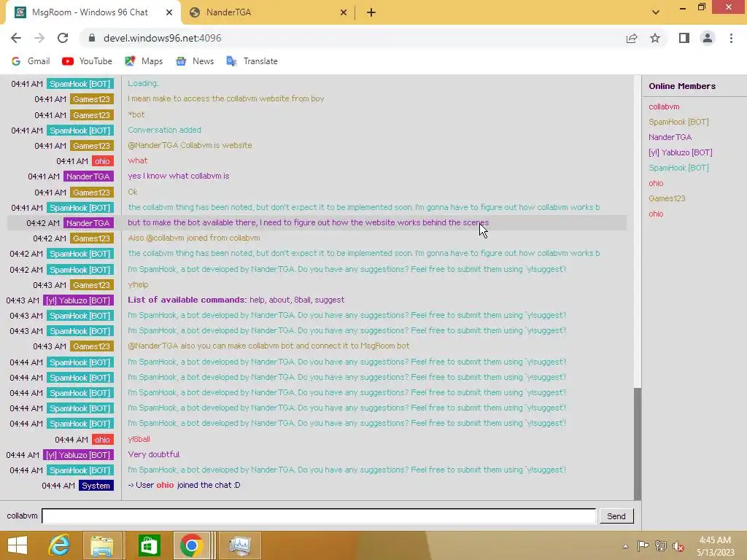Expand the tab search chevron
This screenshot has height=560, width=747.
pyautogui.click(x=656, y=12)
